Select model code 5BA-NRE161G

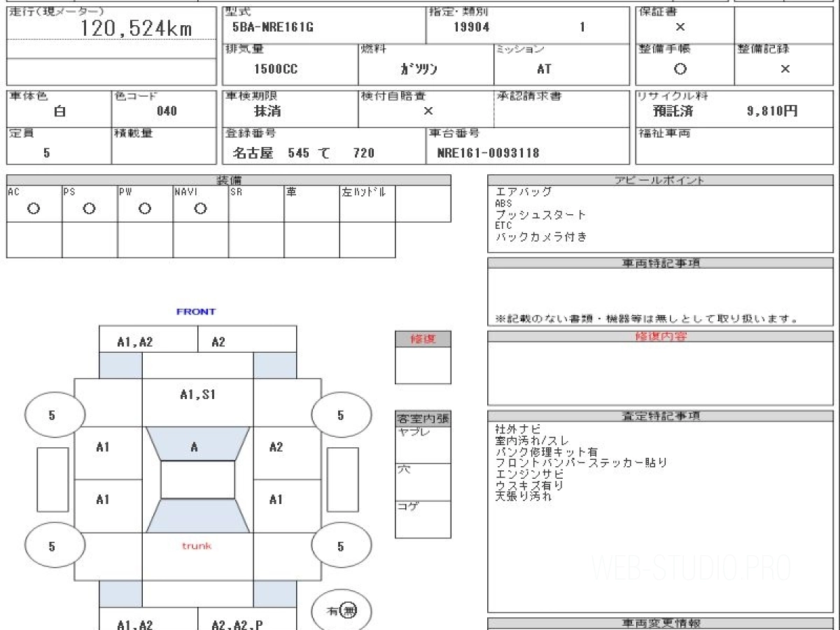[273, 28]
